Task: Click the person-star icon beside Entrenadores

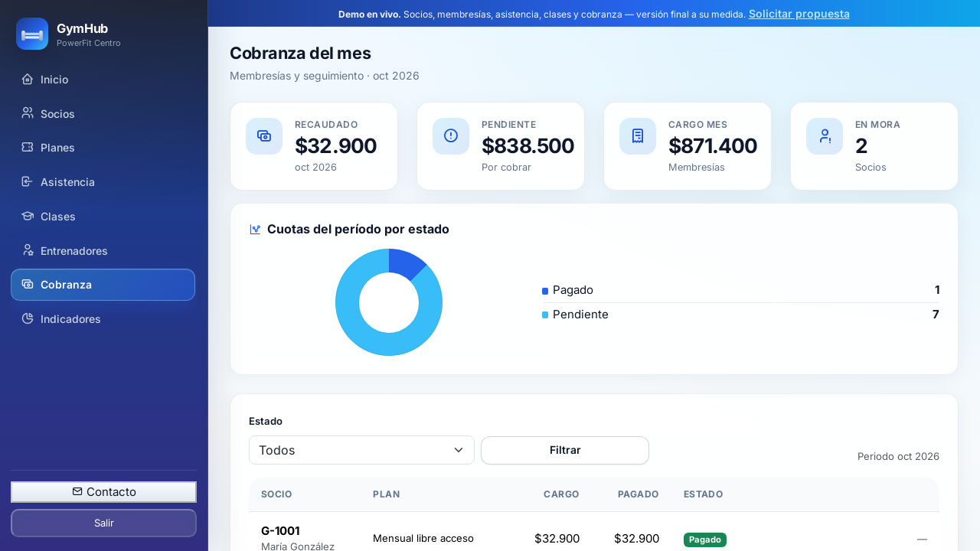Action: click(x=28, y=250)
